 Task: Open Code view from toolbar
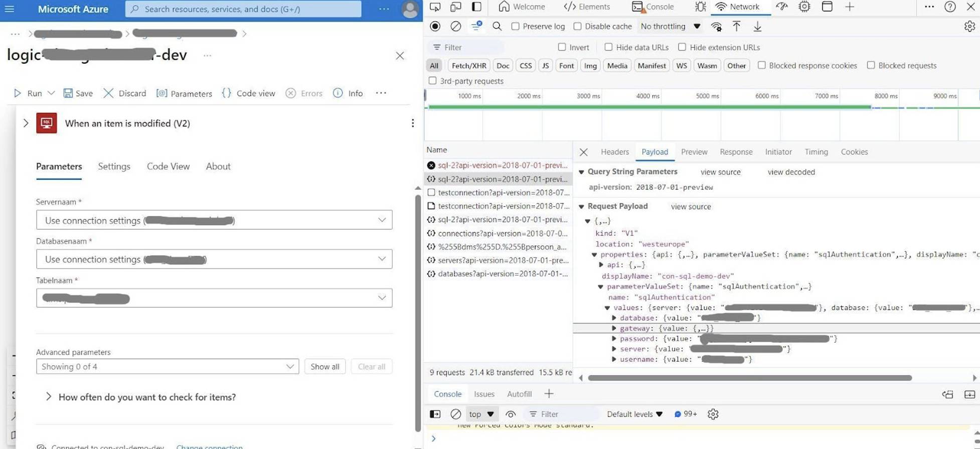(248, 93)
